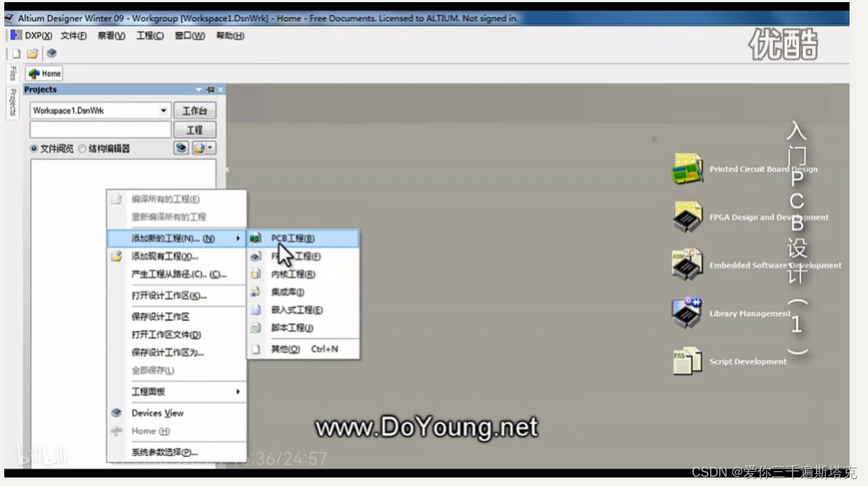Select the 结构编辑器 radio button
Image resolution: width=868 pixels, height=486 pixels.
pos(82,148)
